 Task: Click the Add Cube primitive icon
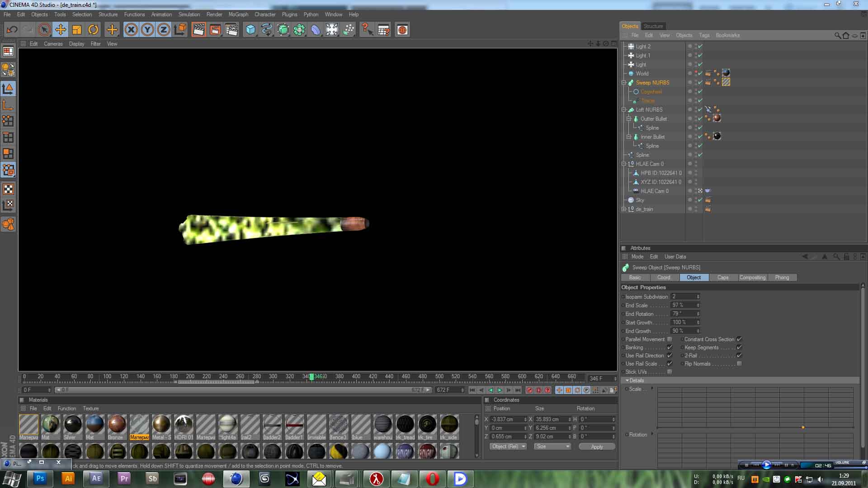pyautogui.click(x=250, y=30)
